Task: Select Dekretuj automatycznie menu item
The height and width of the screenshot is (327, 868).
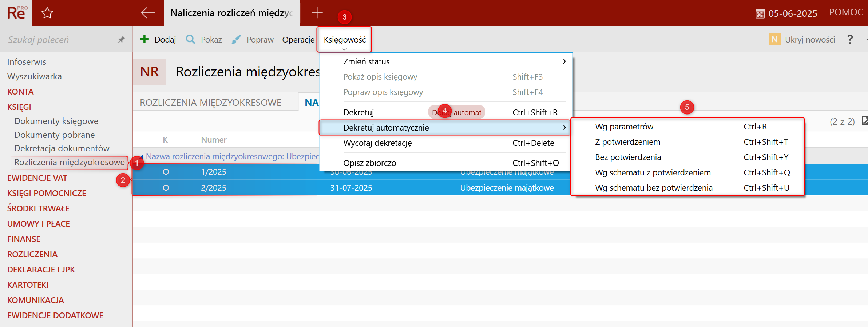Action: [444, 128]
